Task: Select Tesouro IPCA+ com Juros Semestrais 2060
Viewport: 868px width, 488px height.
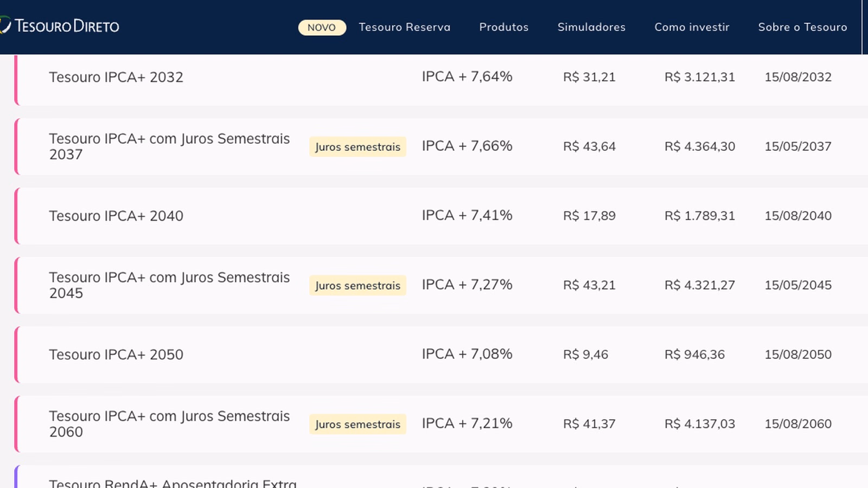Action: 169,424
